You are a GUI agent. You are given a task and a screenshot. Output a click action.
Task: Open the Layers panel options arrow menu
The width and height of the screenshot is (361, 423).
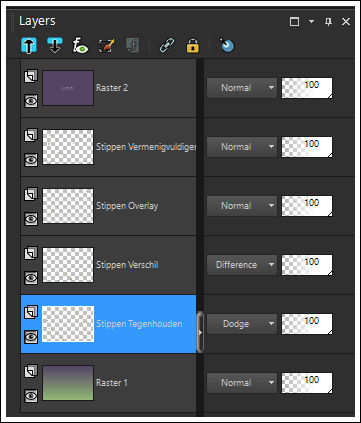point(312,21)
